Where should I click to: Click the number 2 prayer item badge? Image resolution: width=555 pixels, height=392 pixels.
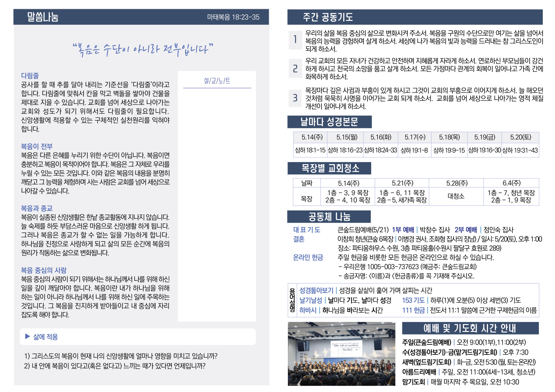pos(295,69)
